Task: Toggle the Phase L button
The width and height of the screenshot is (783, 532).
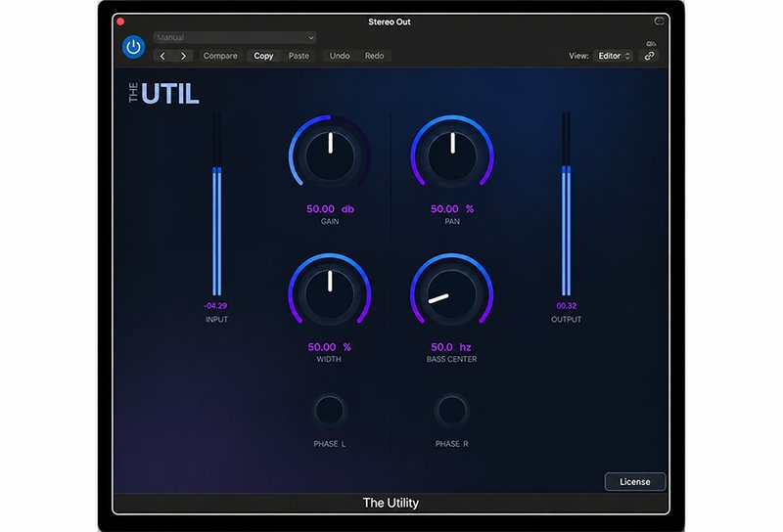Action: [330, 411]
